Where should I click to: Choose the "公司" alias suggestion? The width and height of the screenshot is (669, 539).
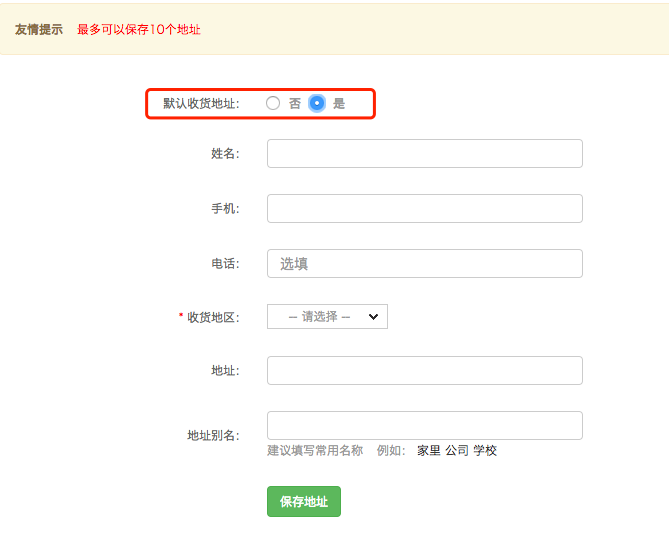coord(457,451)
